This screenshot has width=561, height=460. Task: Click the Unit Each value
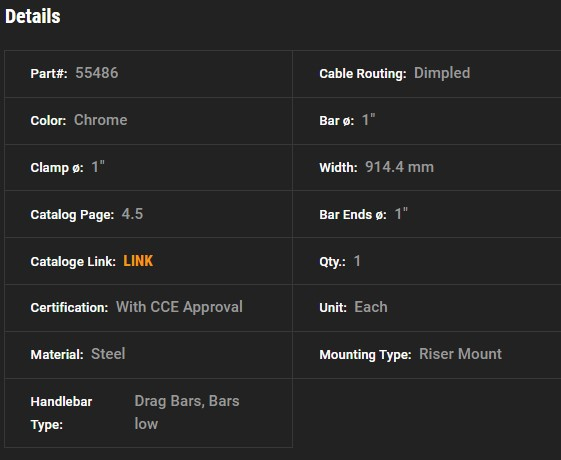pyautogui.click(x=371, y=307)
